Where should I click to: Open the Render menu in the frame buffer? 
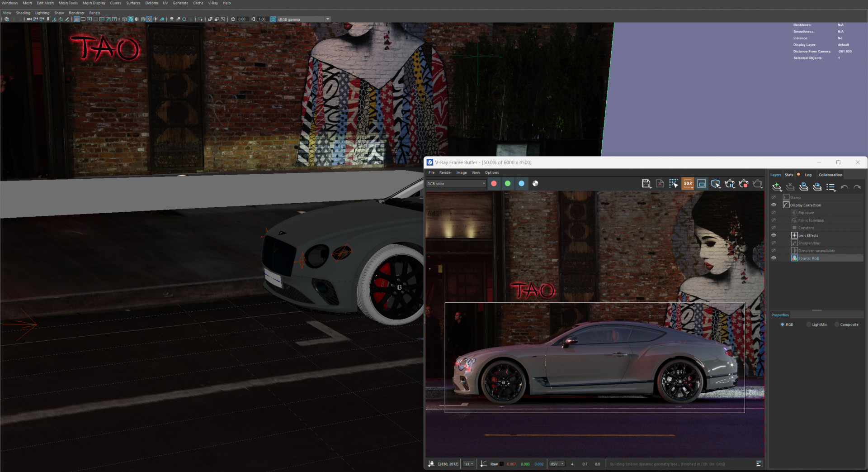coord(445,172)
